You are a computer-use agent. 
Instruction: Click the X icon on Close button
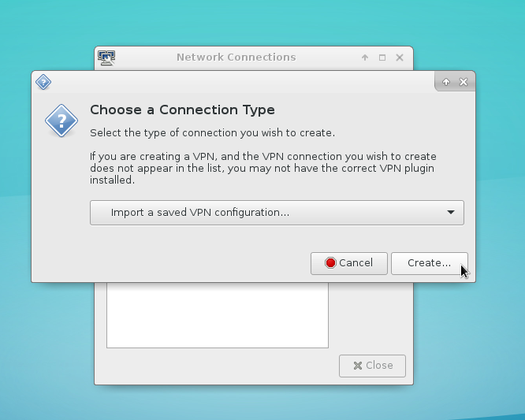357,366
